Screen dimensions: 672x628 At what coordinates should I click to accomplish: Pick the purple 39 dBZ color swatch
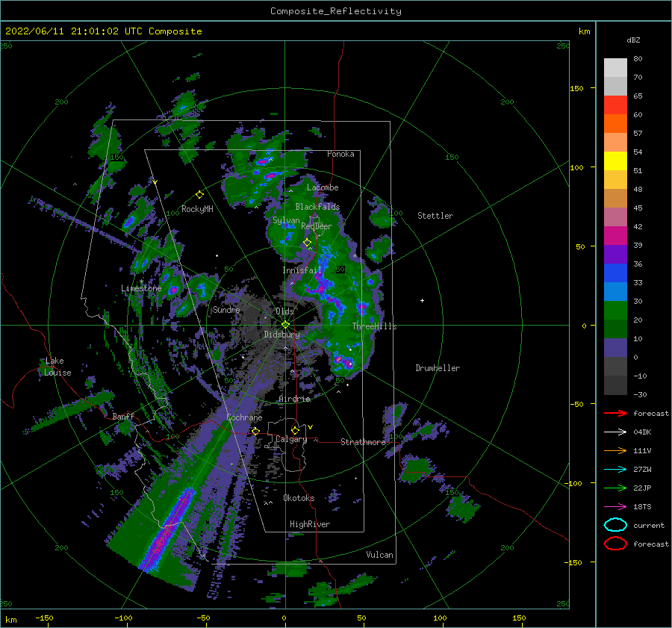pyautogui.click(x=615, y=254)
